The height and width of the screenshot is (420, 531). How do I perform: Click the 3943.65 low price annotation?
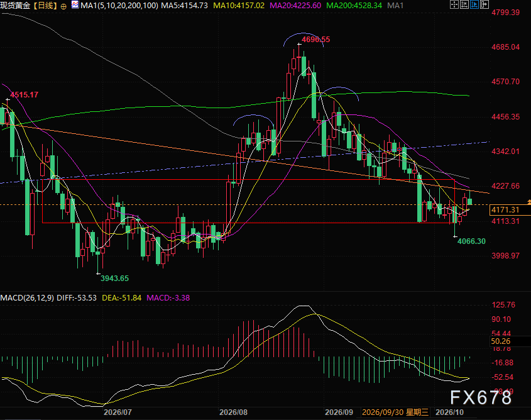115,279
